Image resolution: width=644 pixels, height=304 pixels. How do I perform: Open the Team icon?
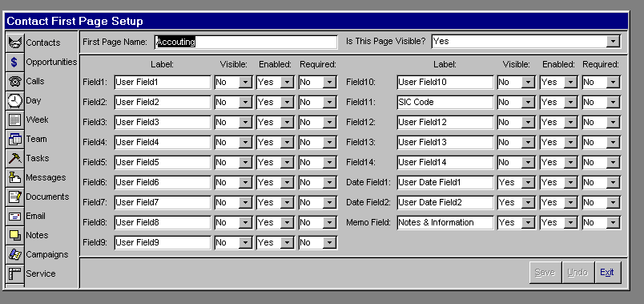14,140
